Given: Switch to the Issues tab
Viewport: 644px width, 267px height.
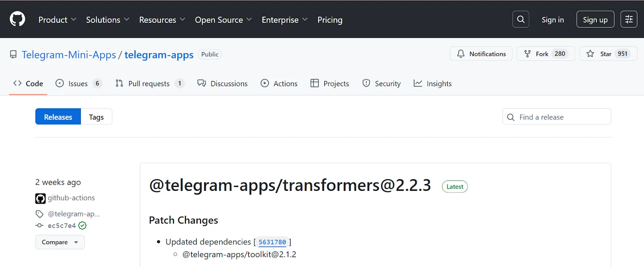Looking at the screenshot, I should point(79,83).
